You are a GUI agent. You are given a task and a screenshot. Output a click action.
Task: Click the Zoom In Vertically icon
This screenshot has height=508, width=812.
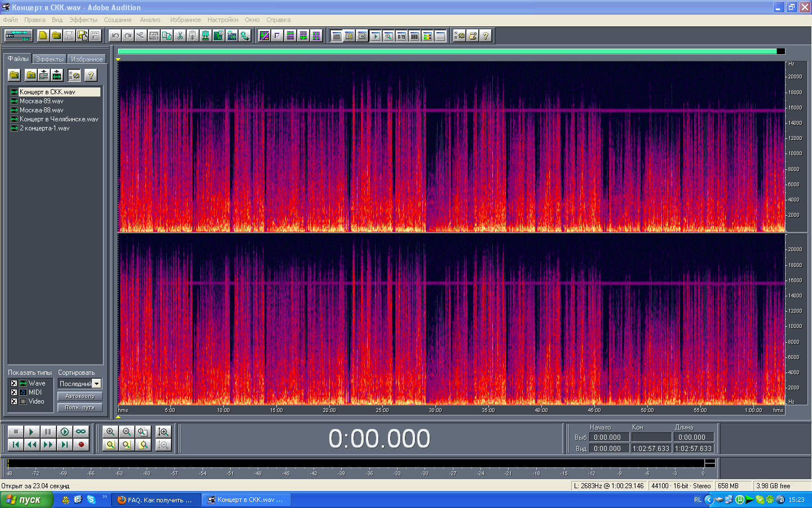coord(163,432)
